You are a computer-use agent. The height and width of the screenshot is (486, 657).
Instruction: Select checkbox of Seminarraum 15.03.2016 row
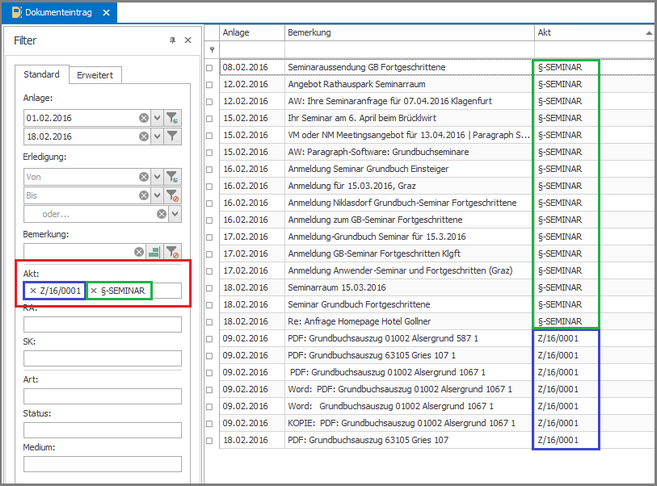[x=210, y=287]
